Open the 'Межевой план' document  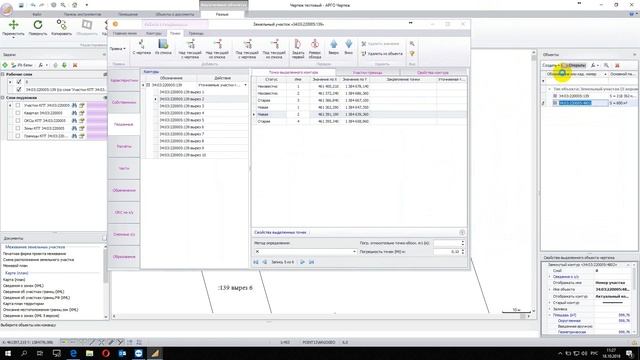click(15, 266)
